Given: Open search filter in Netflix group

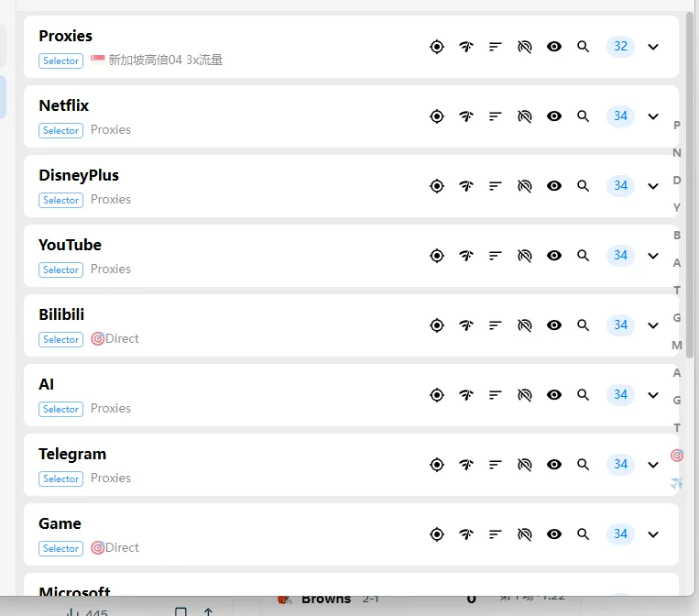Looking at the screenshot, I should 583,116.
